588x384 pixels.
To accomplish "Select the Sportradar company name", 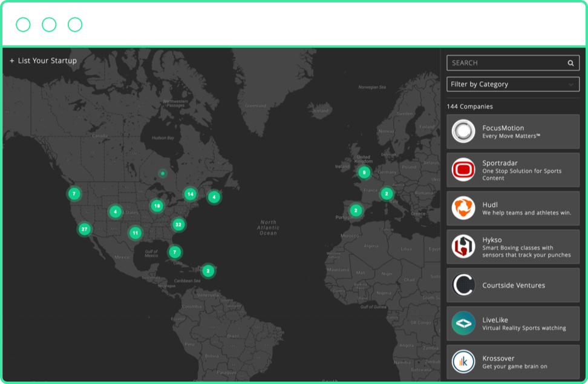I will click(x=500, y=163).
